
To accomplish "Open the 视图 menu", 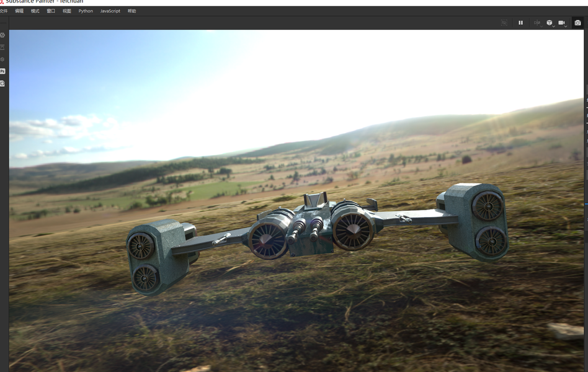I will tap(67, 11).
